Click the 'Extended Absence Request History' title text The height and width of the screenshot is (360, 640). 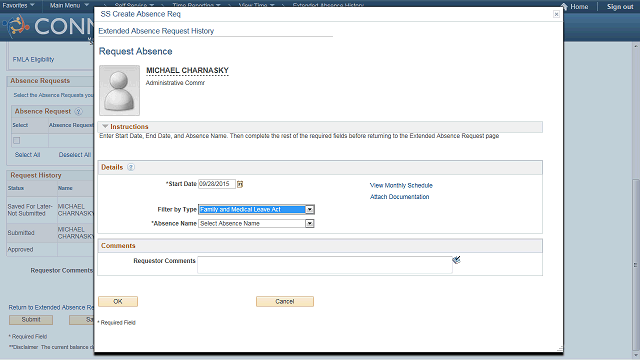click(156, 31)
